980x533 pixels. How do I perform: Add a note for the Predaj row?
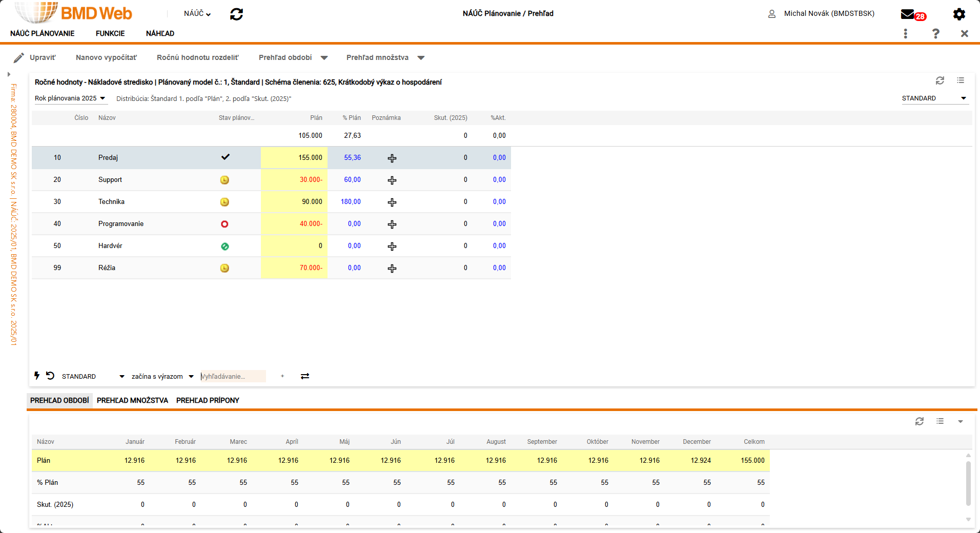click(392, 158)
